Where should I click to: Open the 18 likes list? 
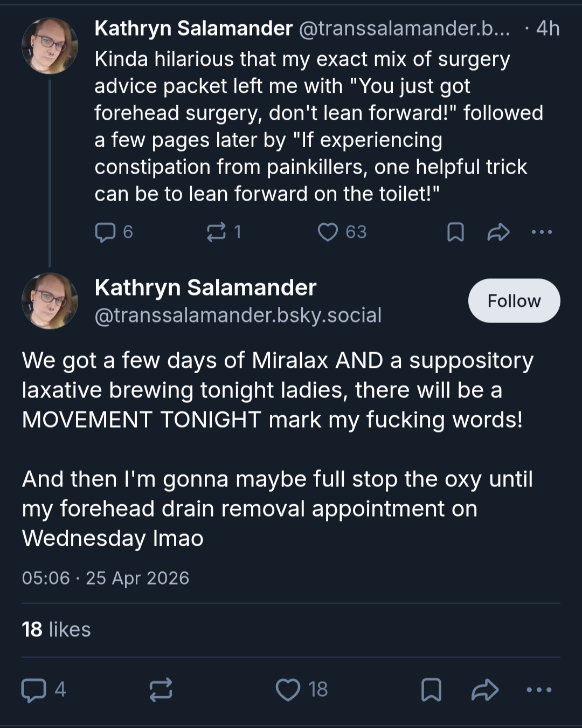(x=56, y=629)
